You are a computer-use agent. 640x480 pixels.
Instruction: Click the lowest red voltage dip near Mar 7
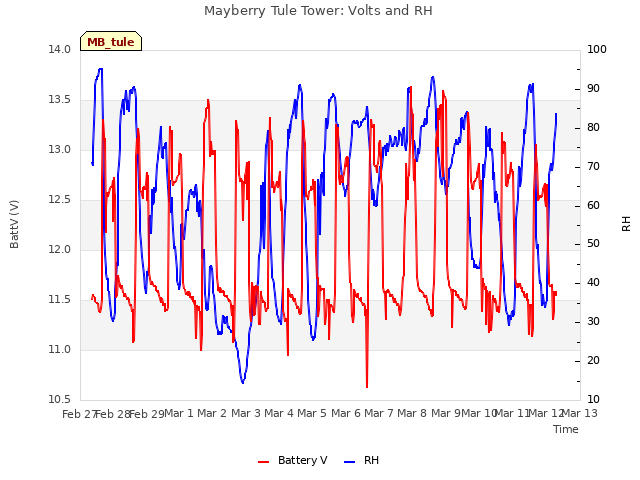(x=367, y=387)
